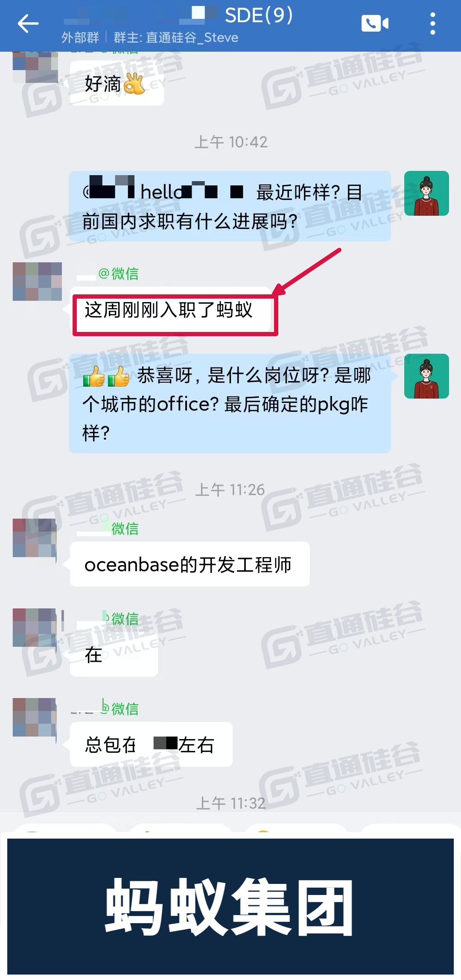Start a group video call
This screenshot has height=980, width=461.
point(375,23)
